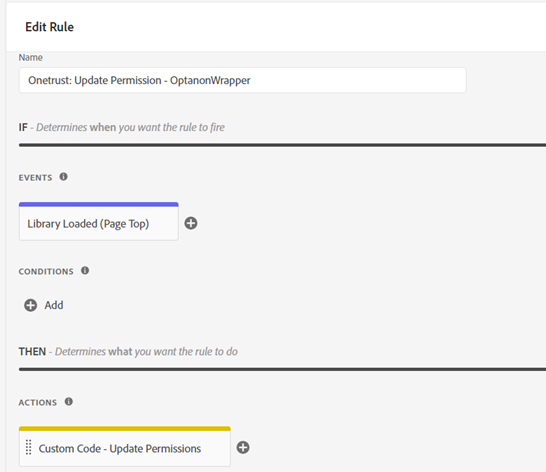Select the IF section heading text
This screenshot has height=472, width=546.
(122, 127)
